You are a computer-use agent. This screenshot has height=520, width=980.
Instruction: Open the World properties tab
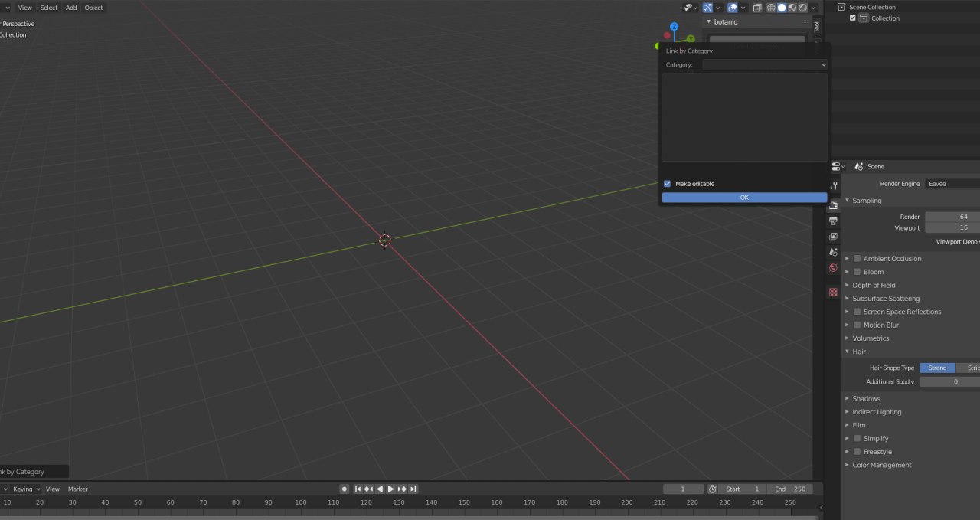(x=833, y=268)
